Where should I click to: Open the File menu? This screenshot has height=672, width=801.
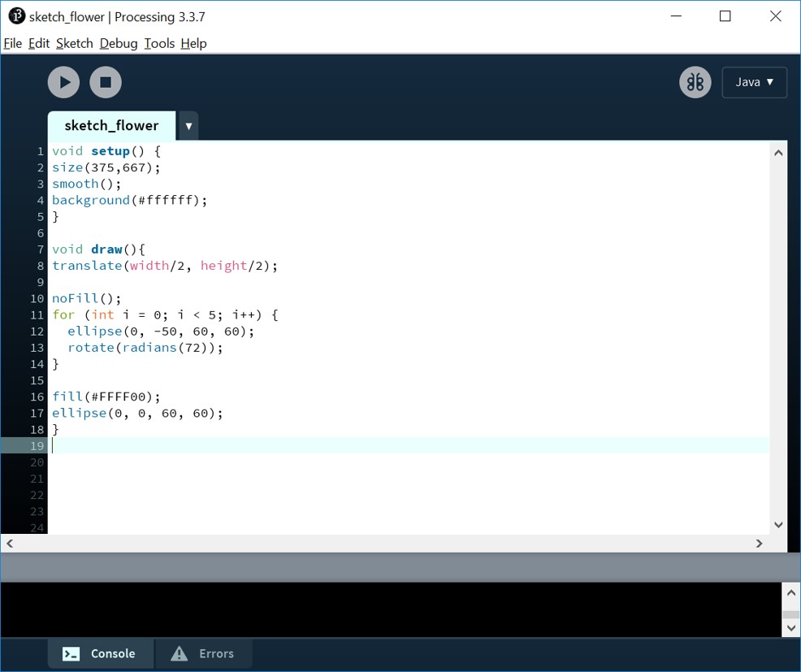[13, 43]
